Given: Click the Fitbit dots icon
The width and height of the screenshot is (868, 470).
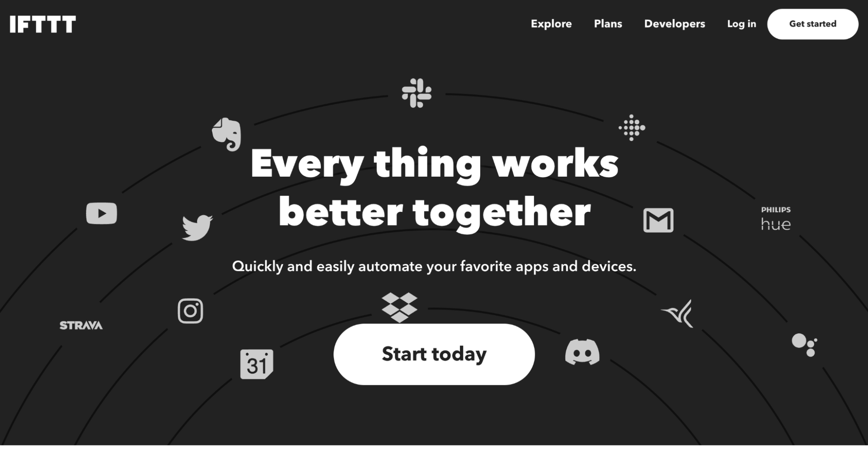Looking at the screenshot, I should pos(631,128).
